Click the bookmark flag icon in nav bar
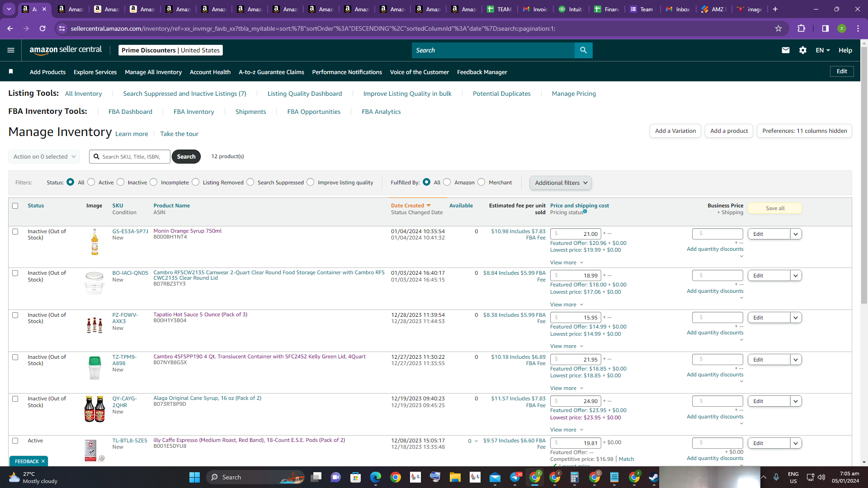Viewport: 868px width, 488px height. click(x=11, y=72)
